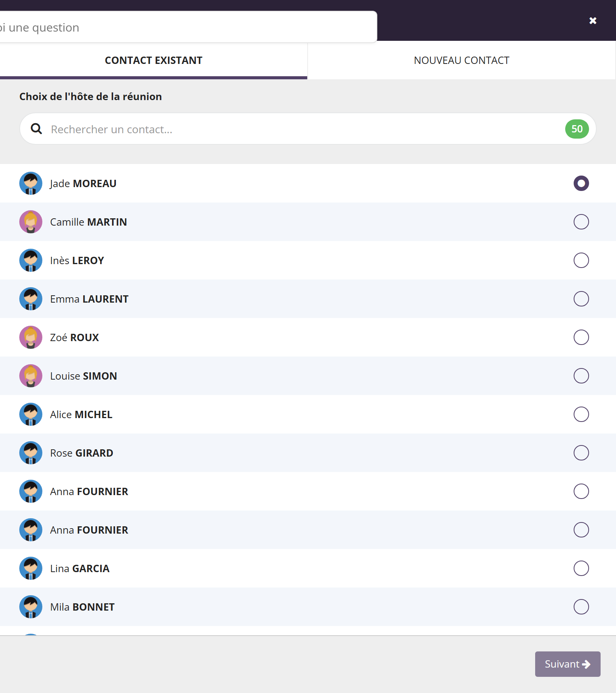Select Emma LAURENT's radio button
616x693 pixels.
581,299
